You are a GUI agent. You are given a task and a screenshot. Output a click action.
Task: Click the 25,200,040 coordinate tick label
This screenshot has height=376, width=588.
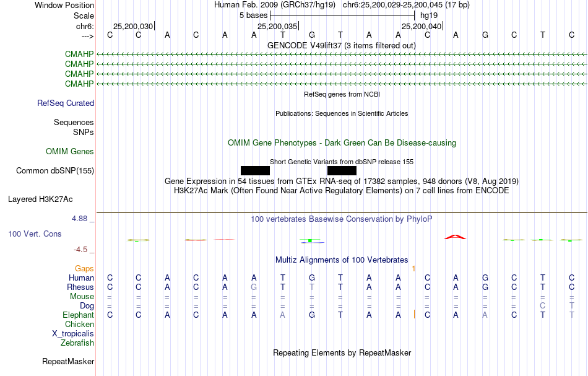422,26
